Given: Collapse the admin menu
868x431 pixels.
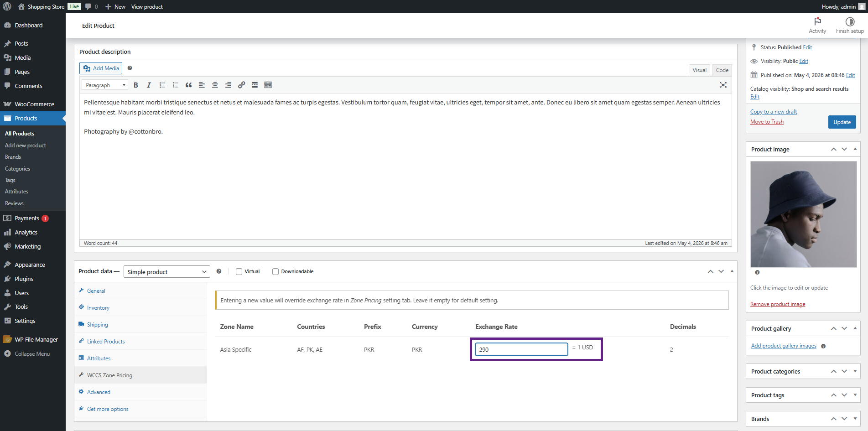Looking at the screenshot, I should 27,353.
